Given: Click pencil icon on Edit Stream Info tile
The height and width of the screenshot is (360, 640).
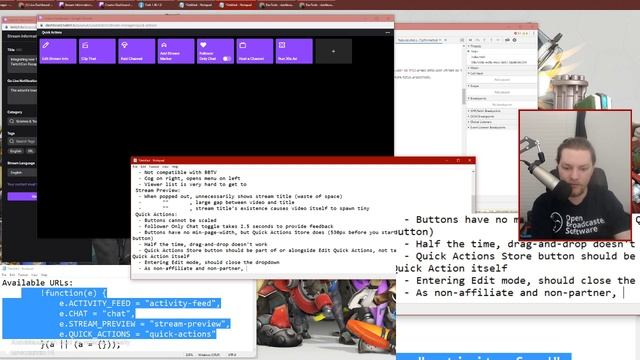Looking at the screenshot, I should [46, 45].
